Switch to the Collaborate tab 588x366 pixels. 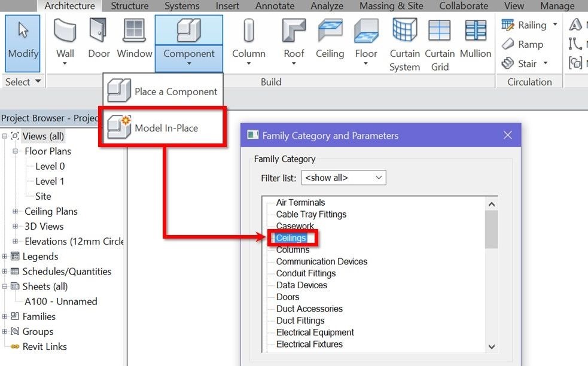tap(464, 5)
